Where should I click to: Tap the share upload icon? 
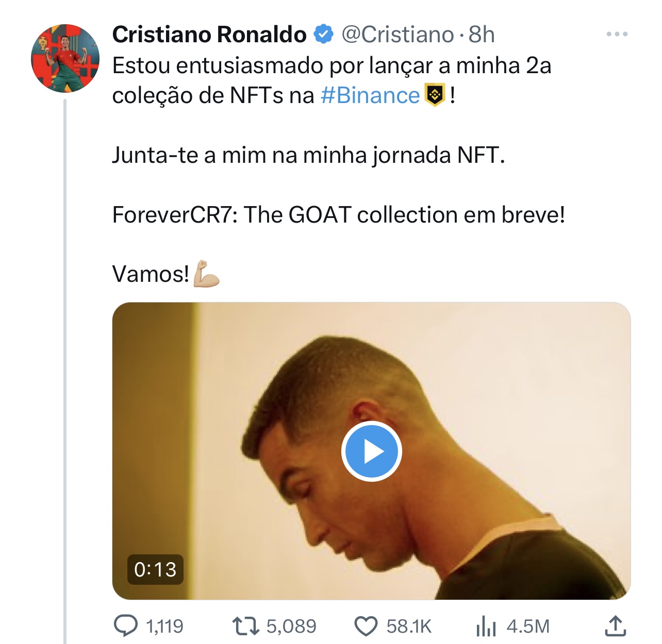point(615,625)
